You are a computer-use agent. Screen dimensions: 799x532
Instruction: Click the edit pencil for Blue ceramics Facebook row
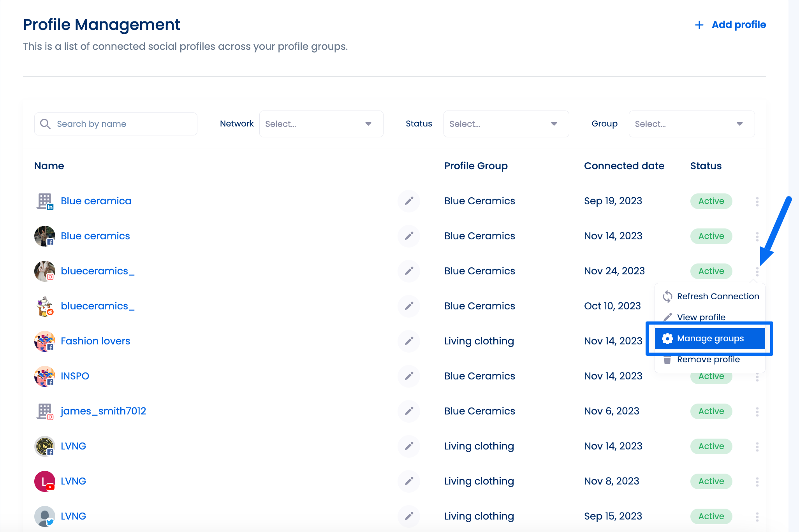tap(408, 236)
